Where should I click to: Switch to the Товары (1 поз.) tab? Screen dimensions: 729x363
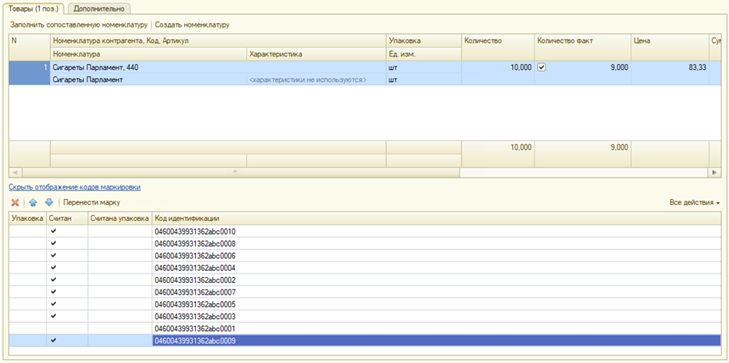pyautogui.click(x=33, y=8)
